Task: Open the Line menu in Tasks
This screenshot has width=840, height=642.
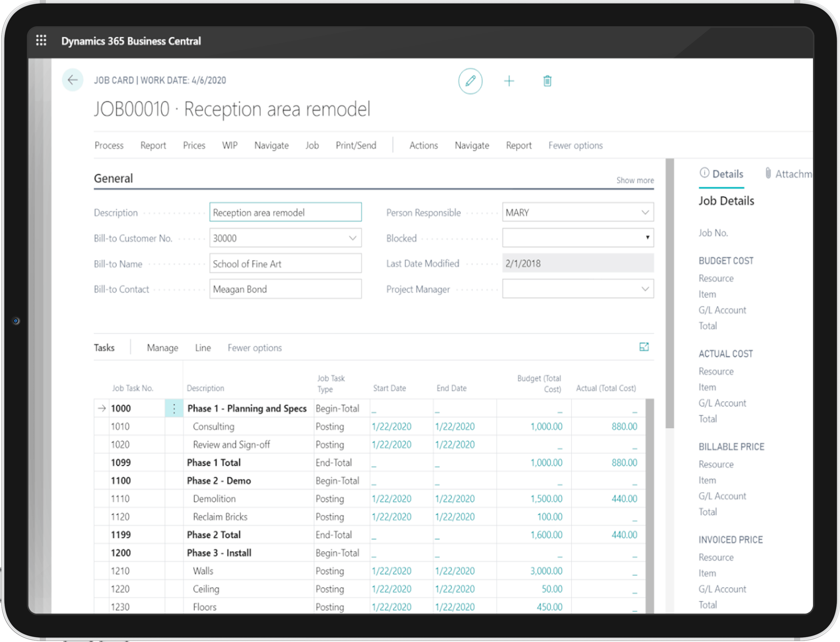Action: [x=203, y=348]
